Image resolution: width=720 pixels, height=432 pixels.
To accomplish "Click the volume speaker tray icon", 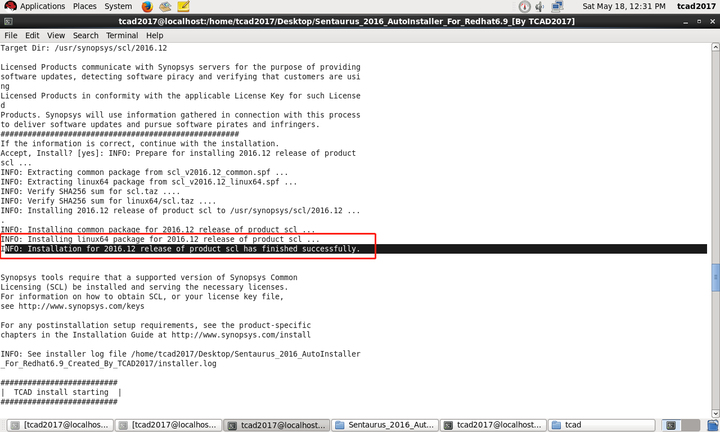I will 540,6.
